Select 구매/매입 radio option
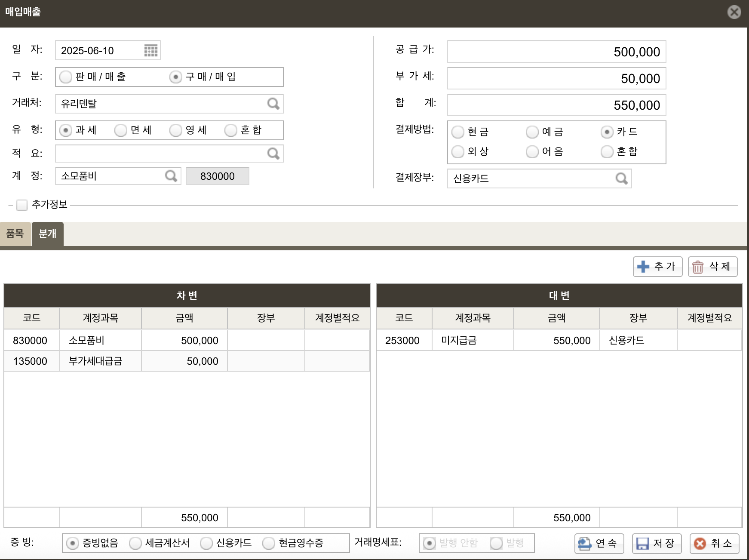Viewport: 749px width, 560px height. (176, 77)
